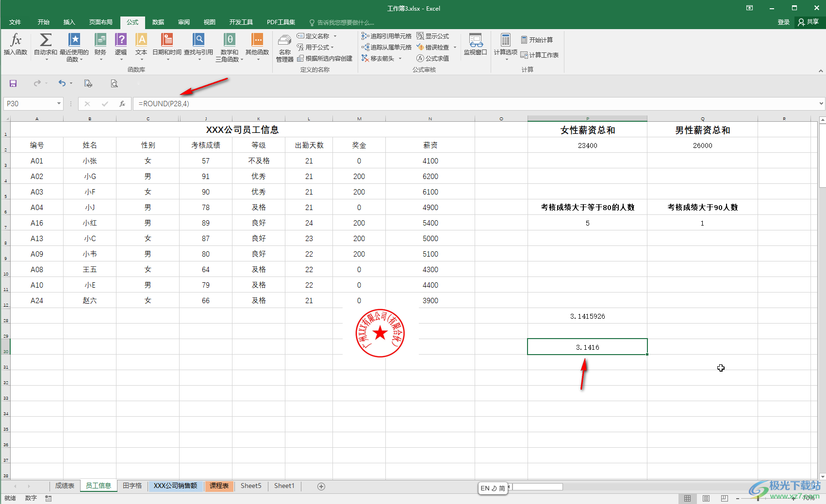The image size is (826, 504).
Task: Open the Home (开始) ribbon tab
Action: click(x=44, y=22)
